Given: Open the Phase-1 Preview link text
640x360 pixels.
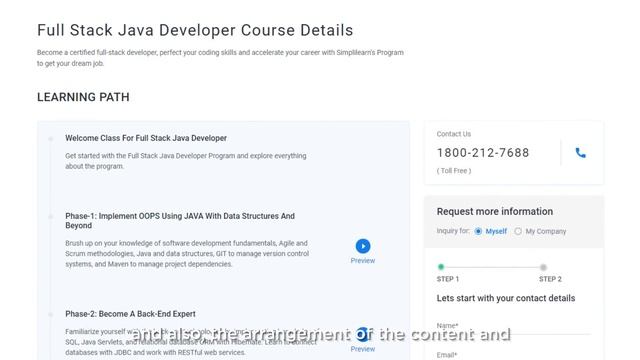Looking at the screenshot, I should click(363, 260).
